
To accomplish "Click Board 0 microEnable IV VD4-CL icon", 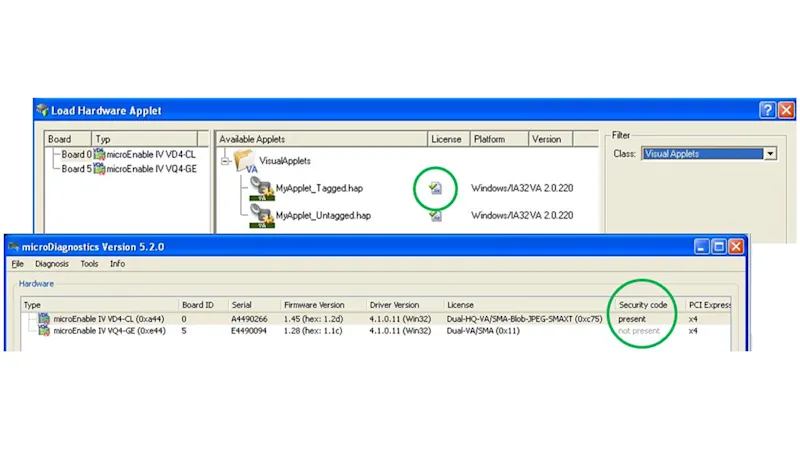I will click(99, 154).
